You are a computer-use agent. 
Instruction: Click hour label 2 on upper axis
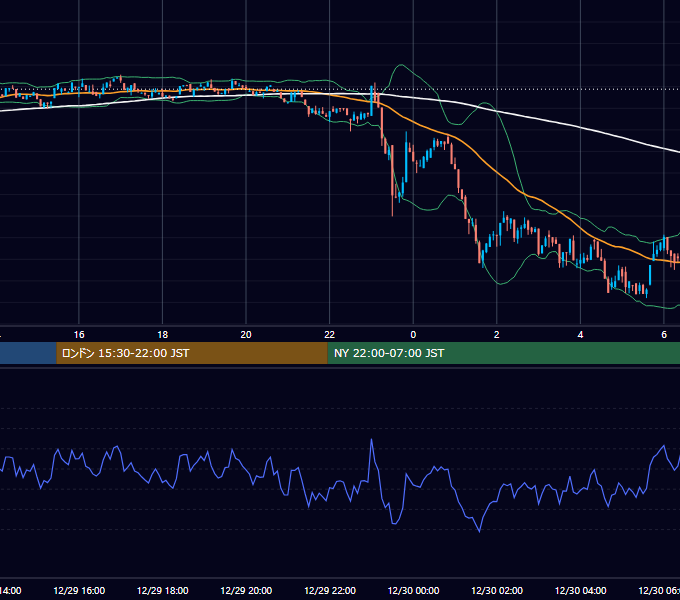click(497, 335)
